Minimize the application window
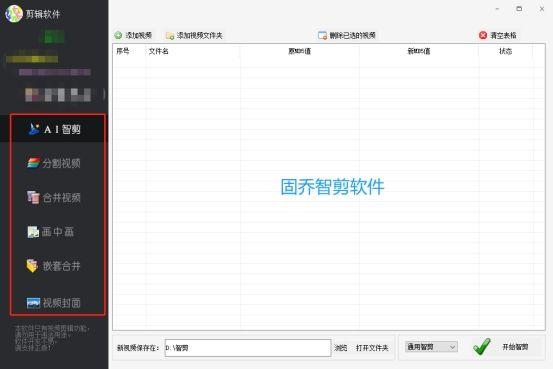The image size is (553, 369). [497, 9]
